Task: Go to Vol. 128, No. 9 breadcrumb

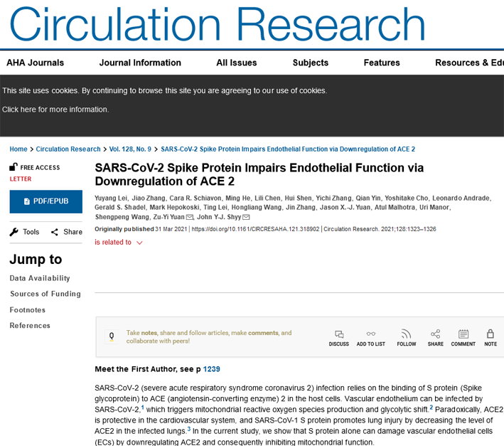Action: [131, 149]
